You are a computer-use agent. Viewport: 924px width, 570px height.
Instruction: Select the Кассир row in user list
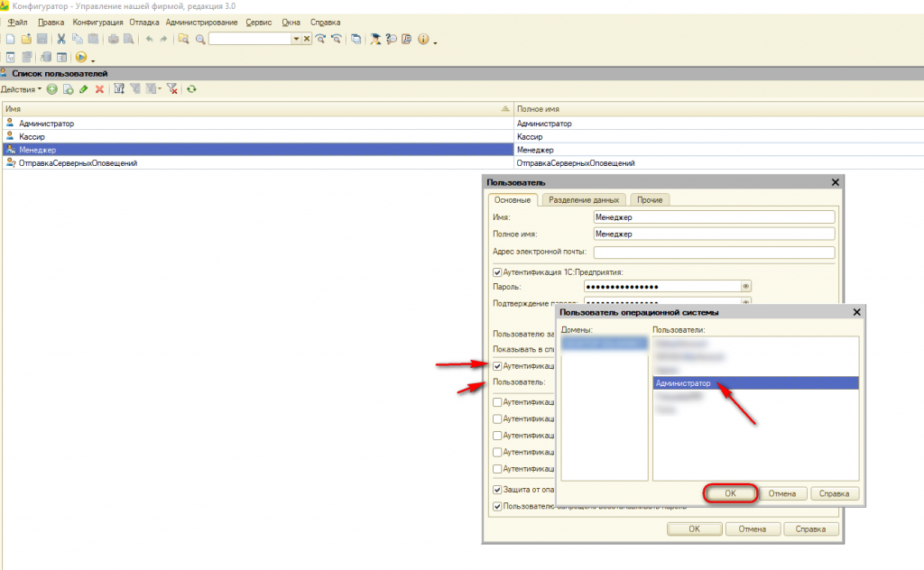(x=258, y=136)
